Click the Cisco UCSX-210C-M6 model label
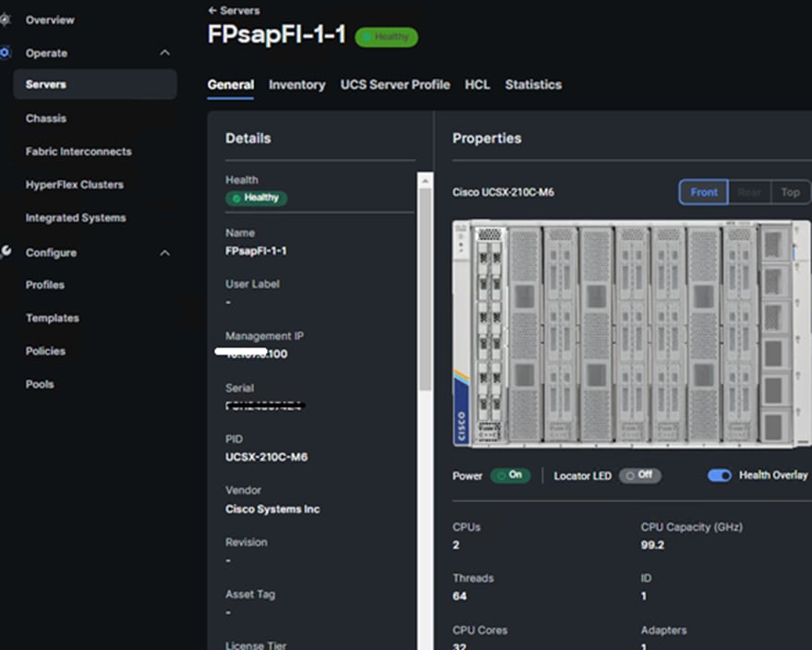The image size is (812, 650). 503,193
